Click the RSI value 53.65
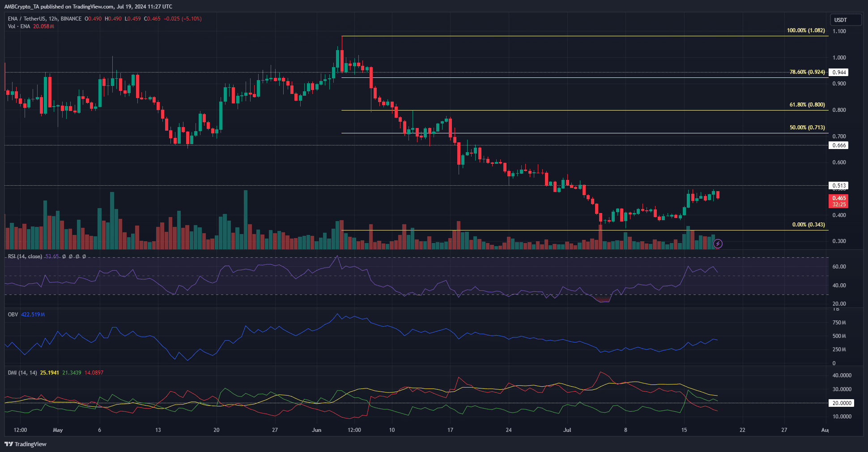 pos(52,256)
